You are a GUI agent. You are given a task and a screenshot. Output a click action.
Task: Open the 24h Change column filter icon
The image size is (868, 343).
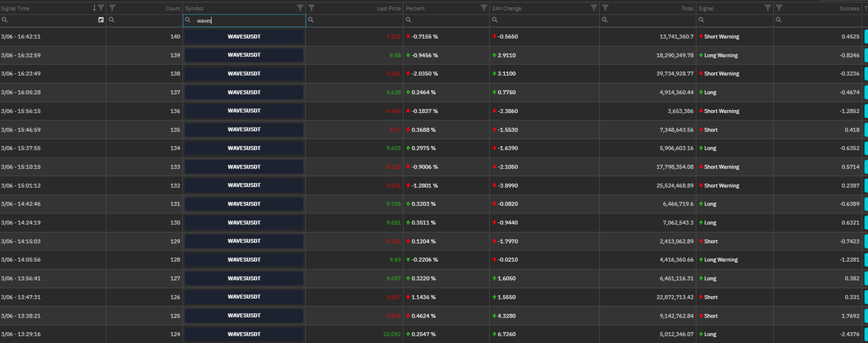click(594, 8)
